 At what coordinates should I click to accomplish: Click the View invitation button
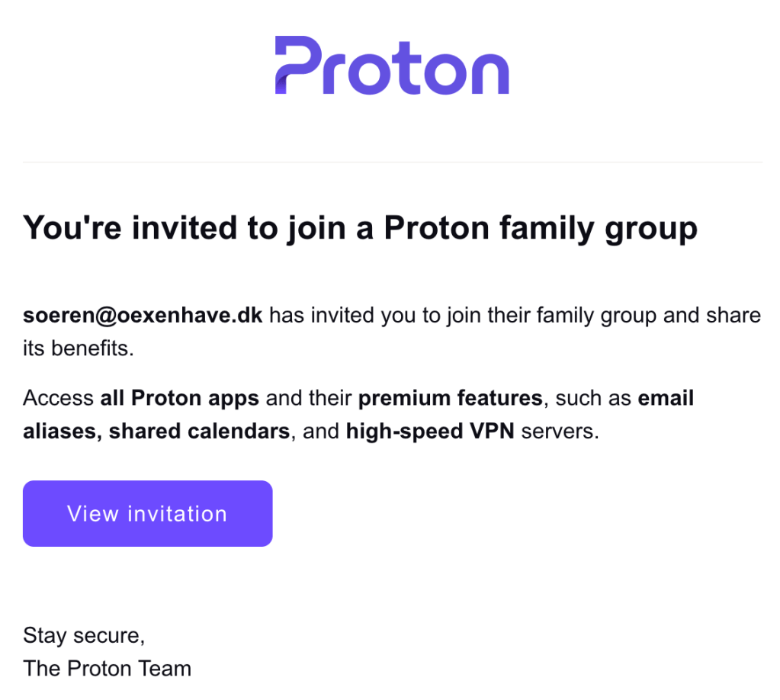(x=147, y=513)
